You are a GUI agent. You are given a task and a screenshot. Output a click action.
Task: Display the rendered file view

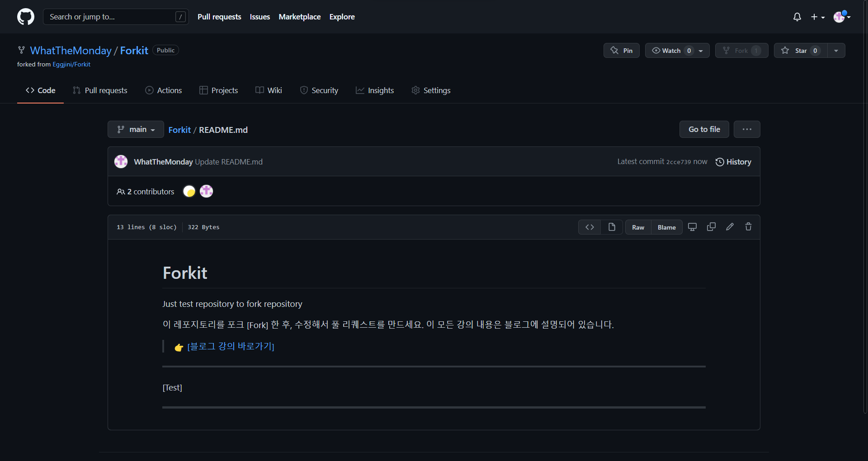click(612, 227)
